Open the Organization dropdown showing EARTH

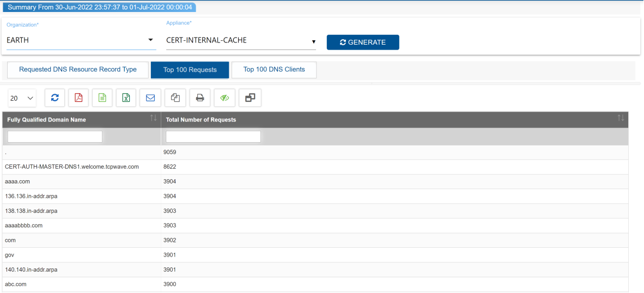[81, 40]
